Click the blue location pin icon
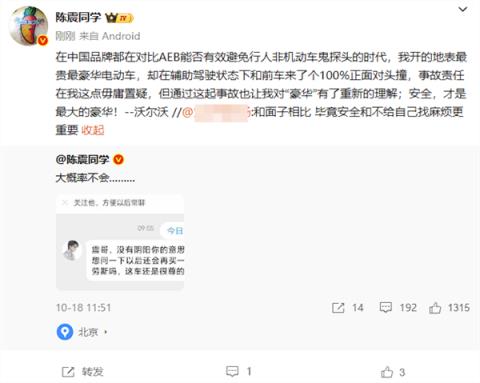This screenshot has width=480, height=383. tap(65, 332)
